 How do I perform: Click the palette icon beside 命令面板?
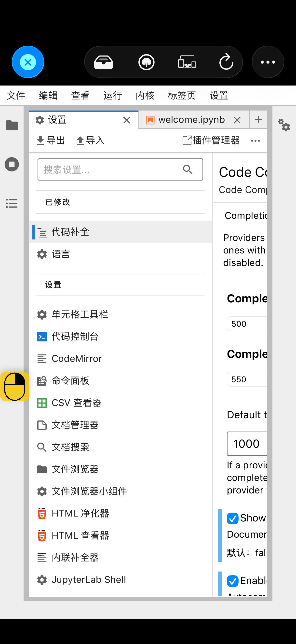(x=42, y=381)
